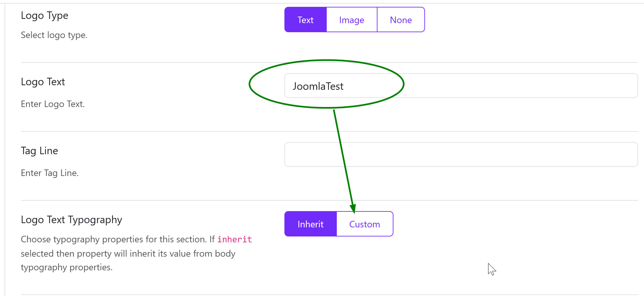
Task: Click the Logo Text Typography heading
Action: tap(71, 220)
